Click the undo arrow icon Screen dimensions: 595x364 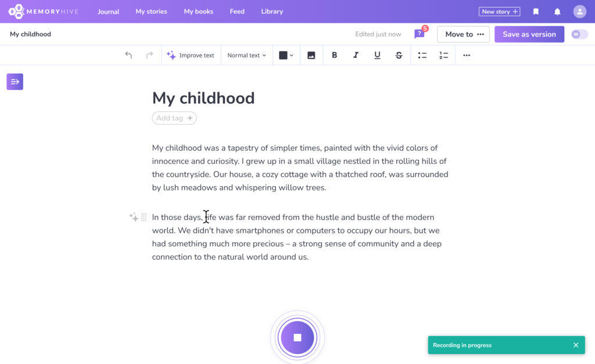(128, 55)
